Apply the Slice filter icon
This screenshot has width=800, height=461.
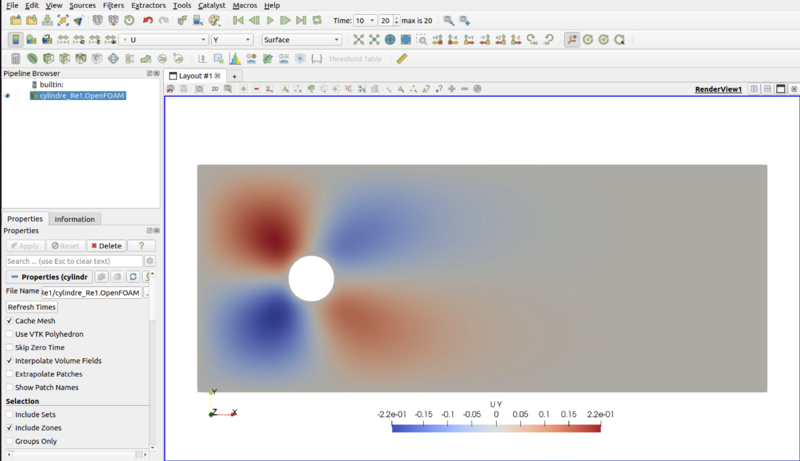[x=64, y=59]
